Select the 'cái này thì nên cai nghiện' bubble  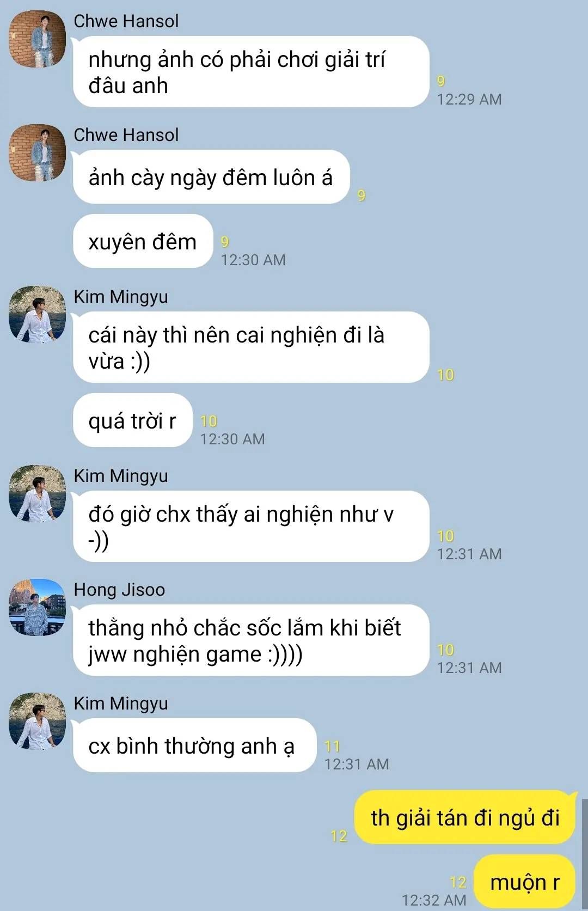(x=251, y=347)
